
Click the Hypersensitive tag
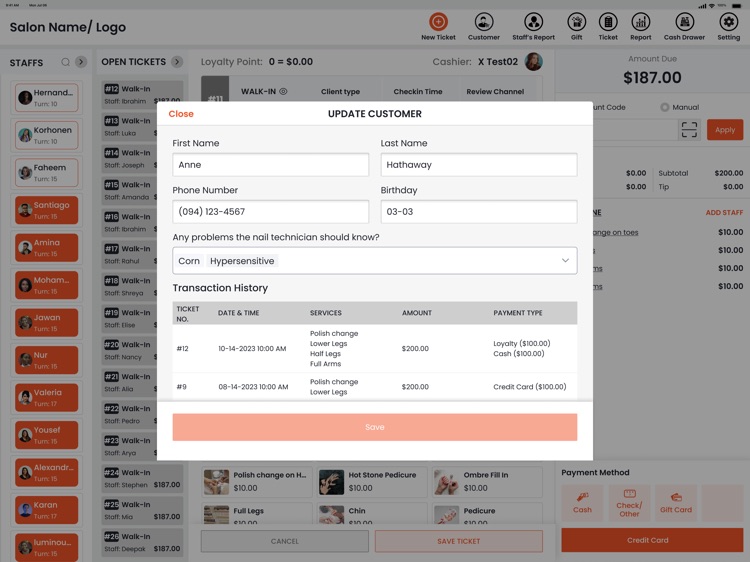click(x=242, y=261)
